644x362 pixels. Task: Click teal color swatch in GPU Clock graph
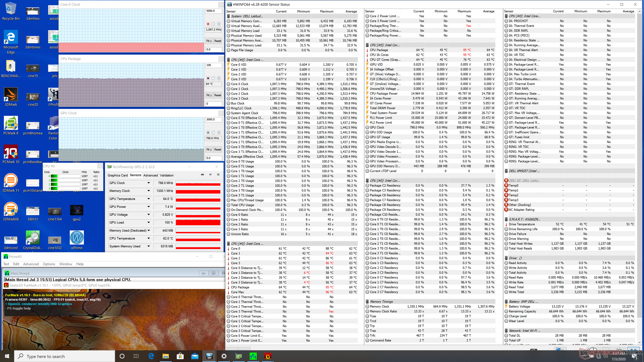(x=208, y=133)
